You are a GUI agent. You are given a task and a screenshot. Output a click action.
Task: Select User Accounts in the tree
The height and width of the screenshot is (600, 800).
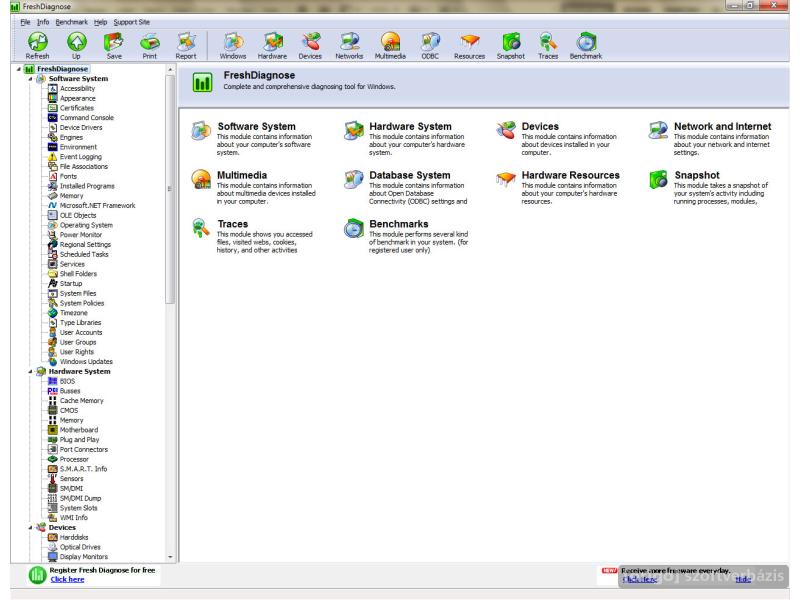(x=81, y=333)
